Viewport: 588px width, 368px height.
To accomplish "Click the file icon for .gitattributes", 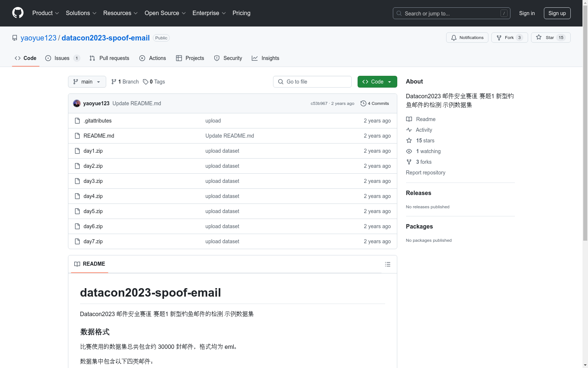I will point(77,121).
